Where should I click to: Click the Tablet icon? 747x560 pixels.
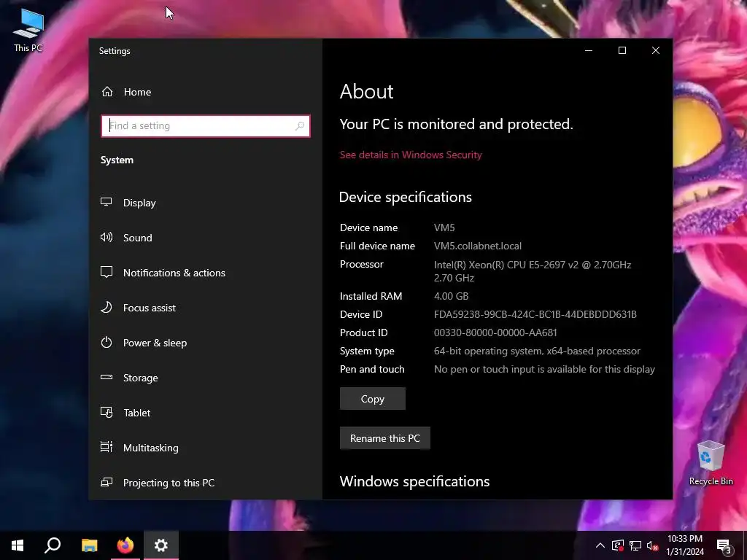107,412
